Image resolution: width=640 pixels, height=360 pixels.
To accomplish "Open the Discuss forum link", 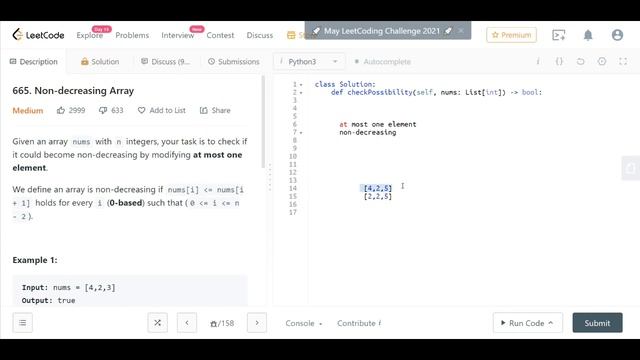I will coord(260,35).
